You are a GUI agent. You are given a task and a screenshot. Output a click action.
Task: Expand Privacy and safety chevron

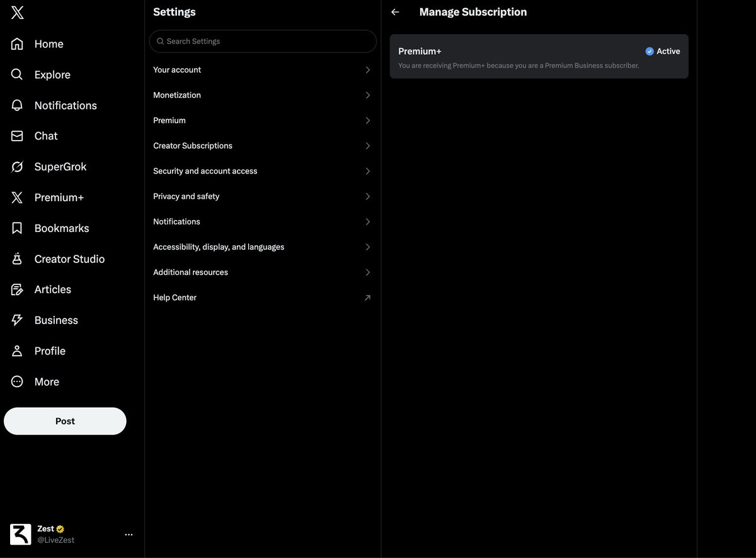[x=368, y=196]
